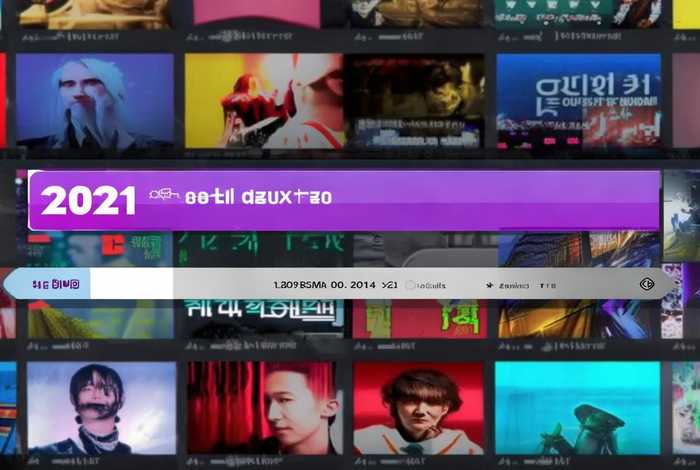This screenshot has width=700, height=470.
Task: Click the large 2021 heading in purple banner
Action: click(88, 201)
